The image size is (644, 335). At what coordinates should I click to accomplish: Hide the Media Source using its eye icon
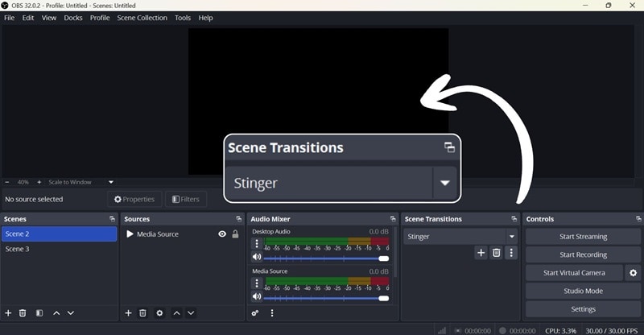pyautogui.click(x=222, y=234)
